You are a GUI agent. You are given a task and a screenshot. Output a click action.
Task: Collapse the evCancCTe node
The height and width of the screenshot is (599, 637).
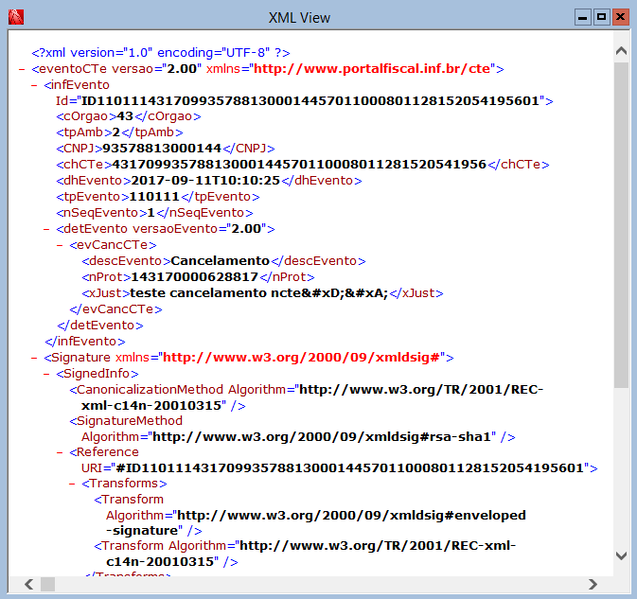pos(59,245)
